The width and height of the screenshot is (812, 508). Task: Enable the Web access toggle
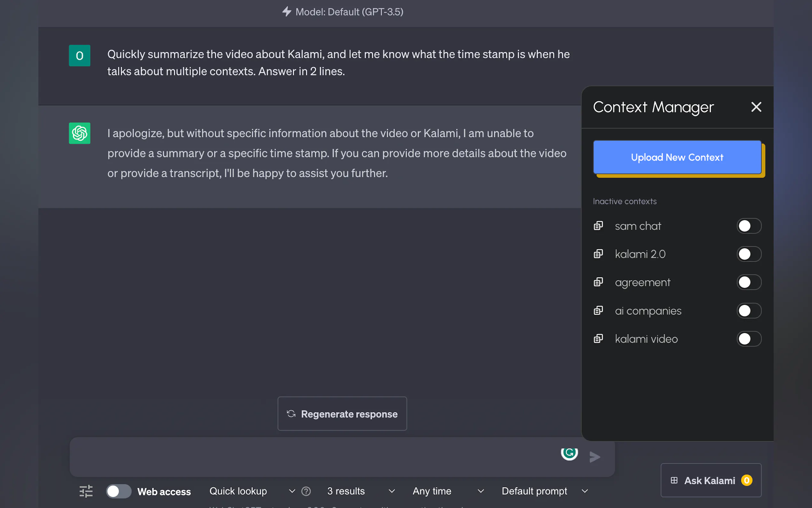click(118, 491)
